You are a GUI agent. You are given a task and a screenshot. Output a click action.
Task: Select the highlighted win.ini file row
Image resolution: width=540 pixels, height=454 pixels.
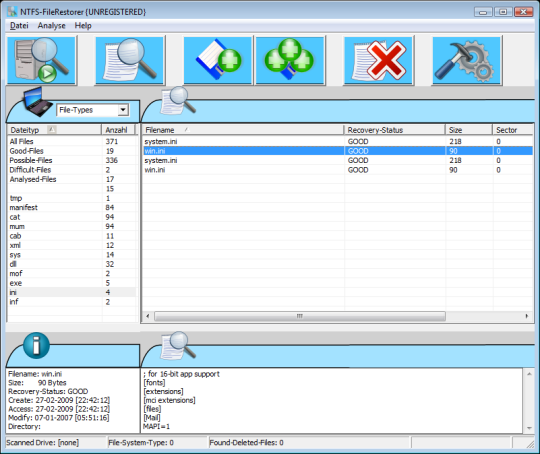pyautogui.click(x=338, y=151)
